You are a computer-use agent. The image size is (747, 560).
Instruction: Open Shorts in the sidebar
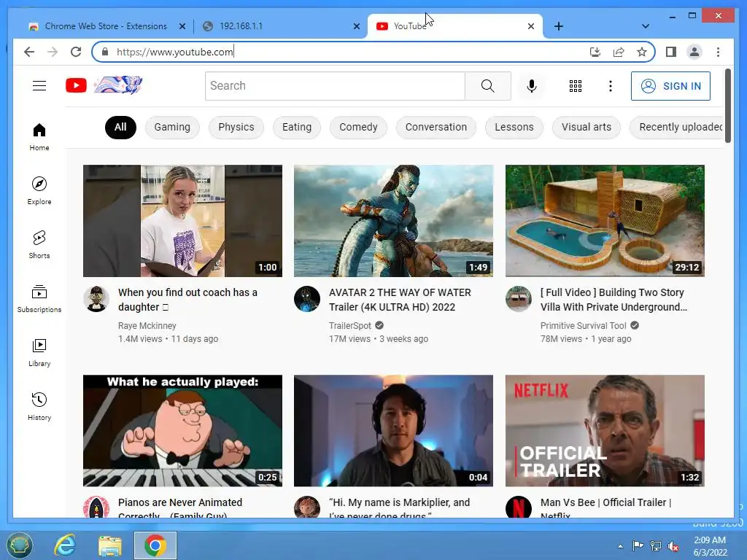(39, 245)
